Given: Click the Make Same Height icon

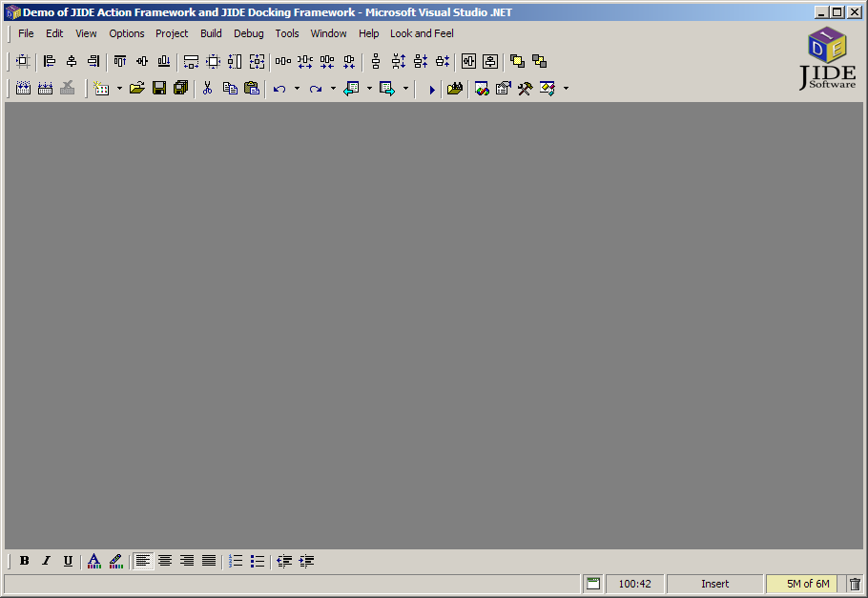Looking at the screenshot, I should pyautogui.click(x=235, y=61).
